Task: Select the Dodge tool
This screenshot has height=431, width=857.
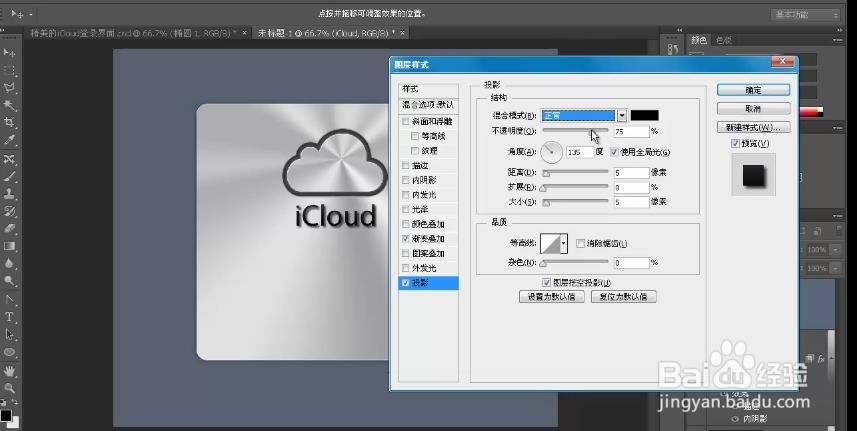Action: tap(9, 281)
